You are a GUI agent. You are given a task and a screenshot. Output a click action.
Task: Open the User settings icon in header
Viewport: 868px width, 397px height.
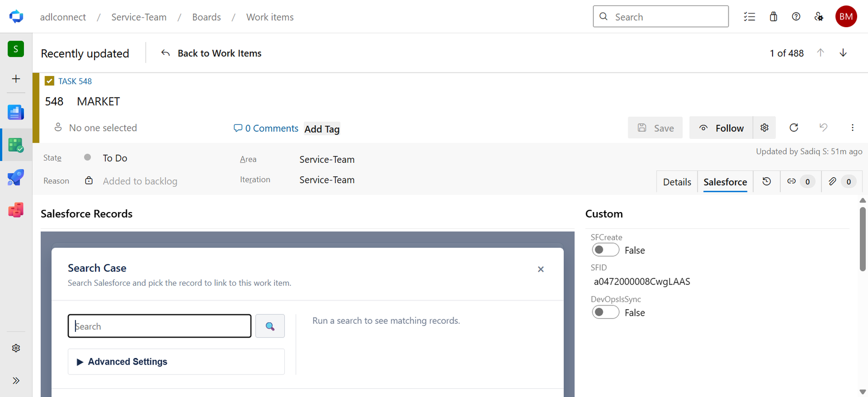(819, 17)
